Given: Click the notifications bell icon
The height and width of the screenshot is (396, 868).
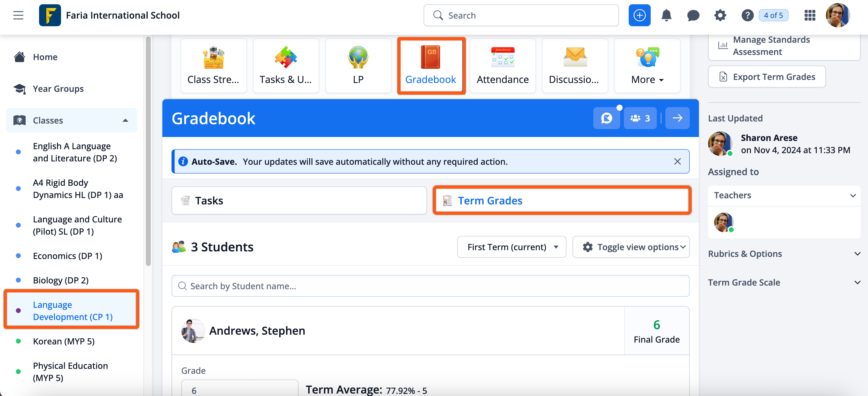Looking at the screenshot, I should [x=666, y=16].
